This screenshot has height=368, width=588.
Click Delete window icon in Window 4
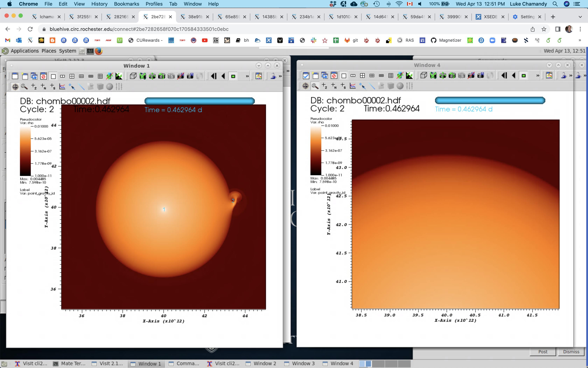[x=334, y=76]
